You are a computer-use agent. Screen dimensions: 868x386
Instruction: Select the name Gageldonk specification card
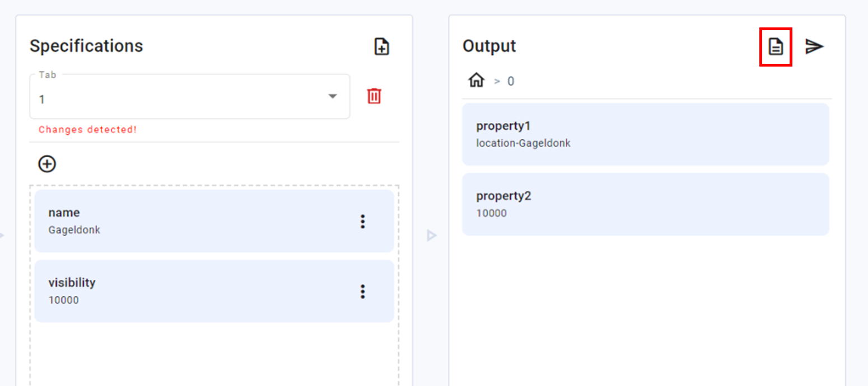point(190,221)
